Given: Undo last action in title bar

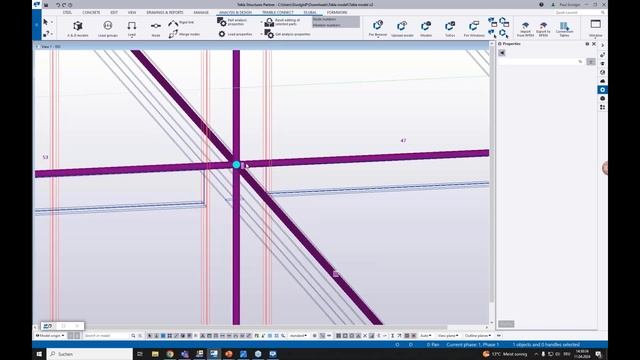Looking at the screenshot, I should (x=58, y=5).
